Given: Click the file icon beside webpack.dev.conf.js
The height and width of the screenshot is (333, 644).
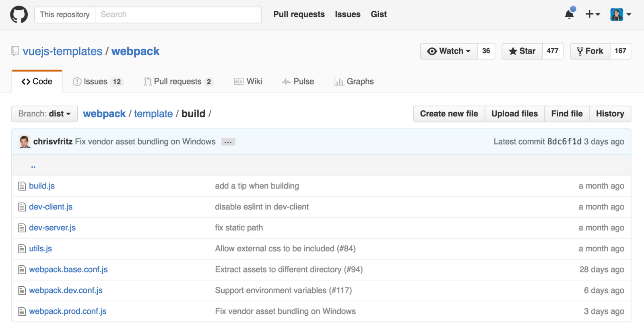Looking at the screenshot, I should 22,291.
